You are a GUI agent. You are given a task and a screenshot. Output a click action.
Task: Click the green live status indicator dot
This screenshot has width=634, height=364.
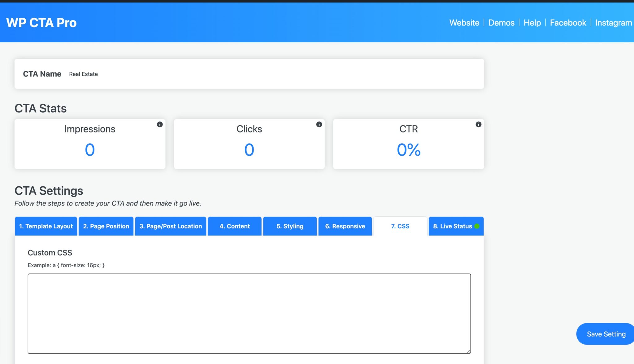[x=477, y=226]
